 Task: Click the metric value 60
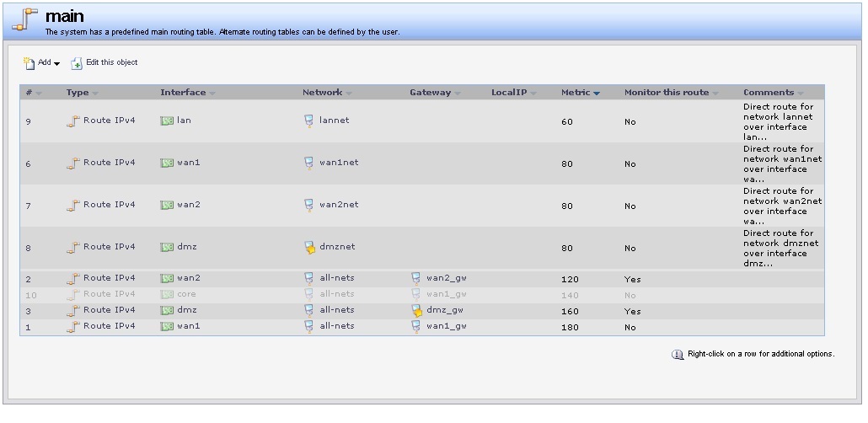click(567, 122)
